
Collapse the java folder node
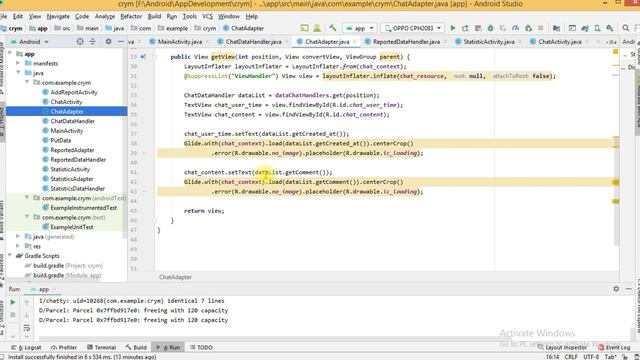click(18, 73)
